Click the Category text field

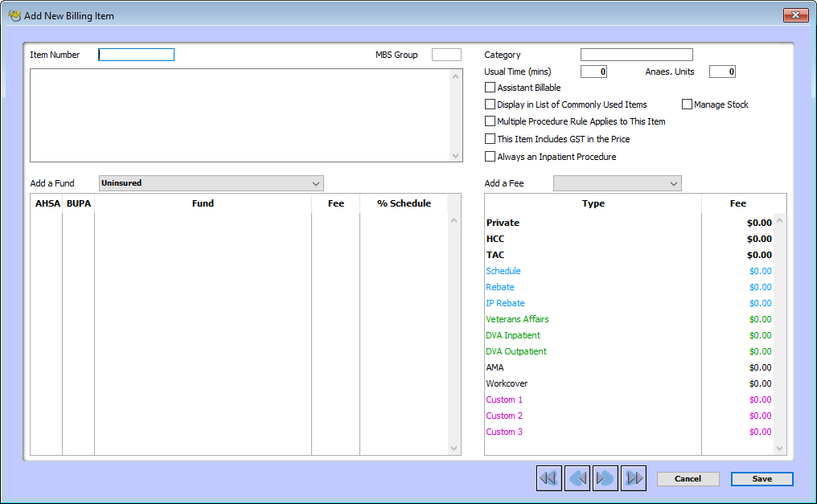click(x=636, y=54)
